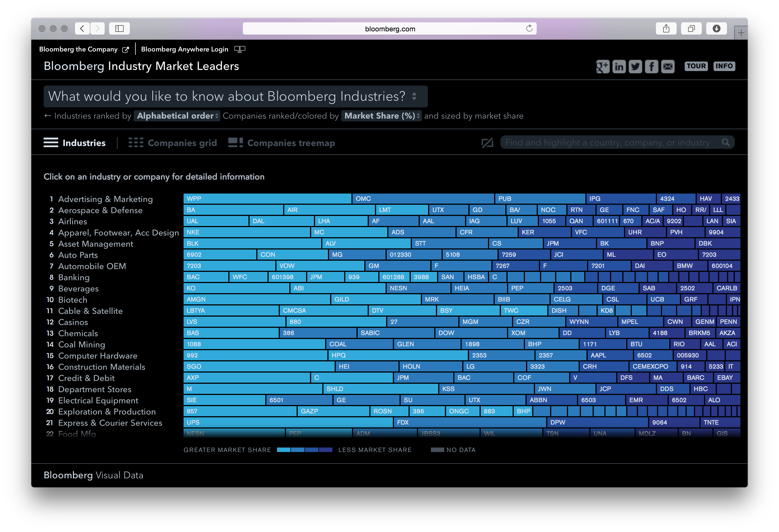The image size is (779, 532).
Task: Select the Google+ share icon
Action: (603, 66)
